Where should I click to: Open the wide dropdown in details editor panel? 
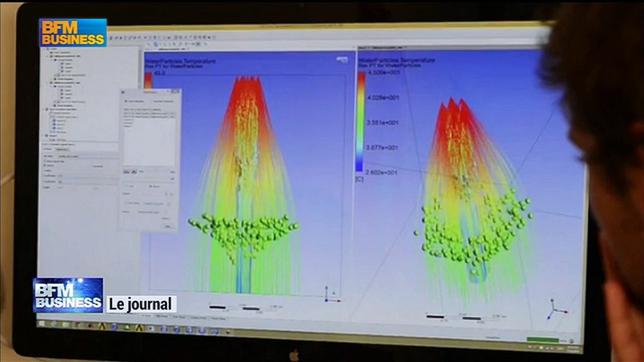coord(88,156)
